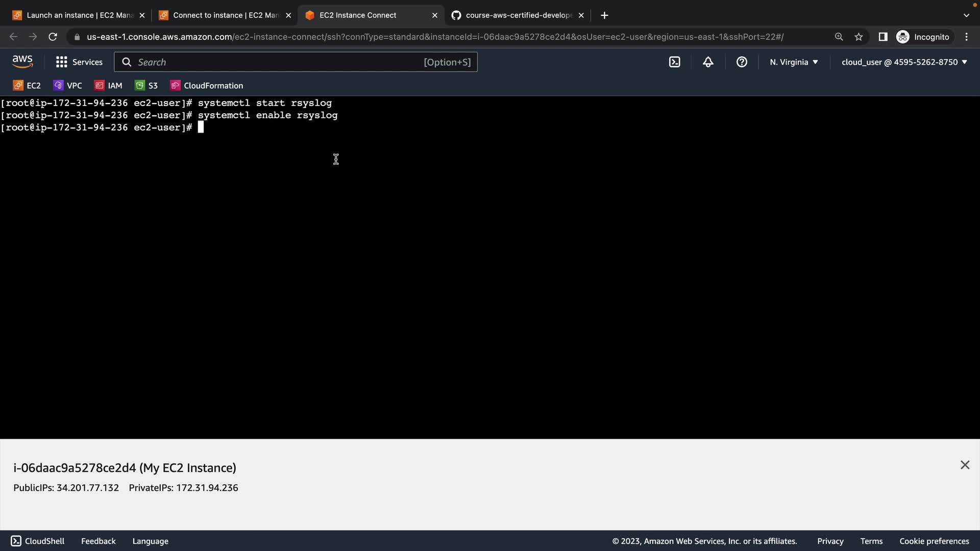Reload the browser page

53,37
